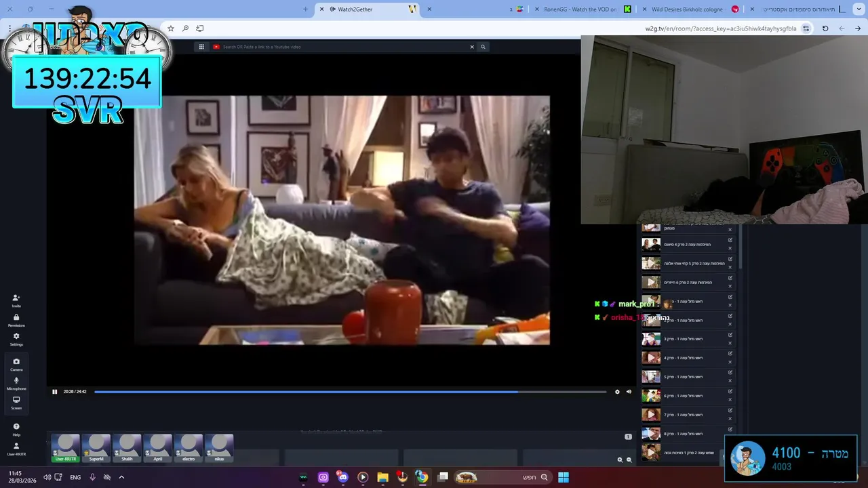Focus the Search or paste link field

coord(344,47)
